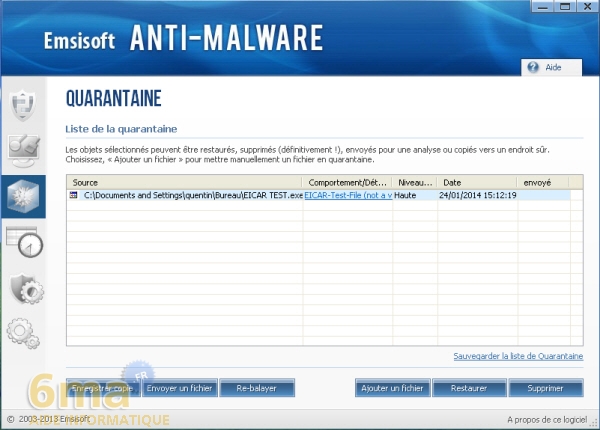The image size is (600, 430).
Task: Open the EICAR-Test-File detection link
Action: [348, 195]
